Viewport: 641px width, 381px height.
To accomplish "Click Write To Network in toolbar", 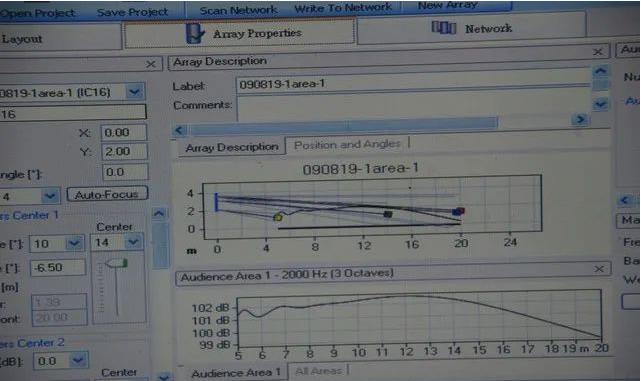I will [x=343, y=8].
